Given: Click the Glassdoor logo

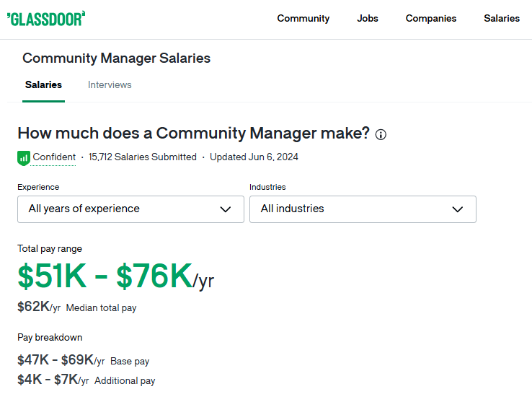Looking at the screenshot, I should (46, 19).
